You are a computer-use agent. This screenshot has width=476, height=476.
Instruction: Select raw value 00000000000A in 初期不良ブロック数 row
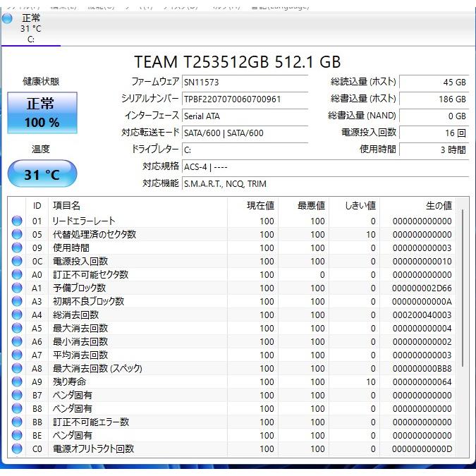click(x=422, y=301)
